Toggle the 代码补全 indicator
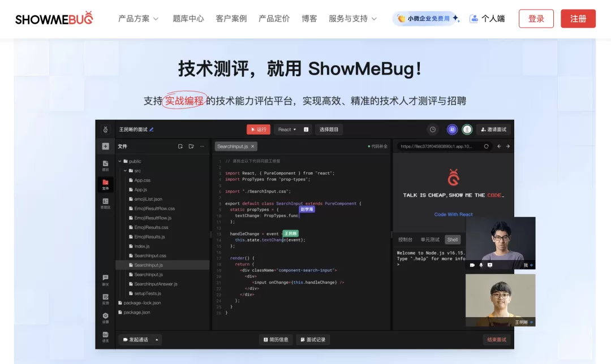 [x=377, y=146]
